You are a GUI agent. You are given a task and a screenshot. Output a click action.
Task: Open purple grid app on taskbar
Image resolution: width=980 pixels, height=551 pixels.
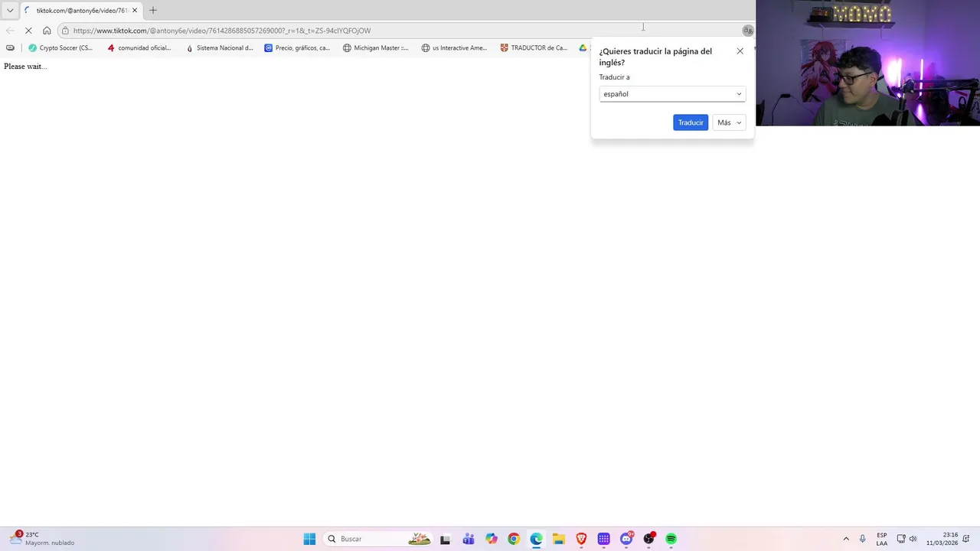[x=604, y=539]
